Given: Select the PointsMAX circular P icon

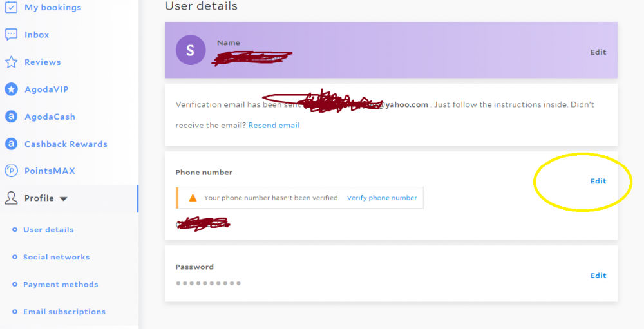Looking at the screenshot, I should point(11,171).
